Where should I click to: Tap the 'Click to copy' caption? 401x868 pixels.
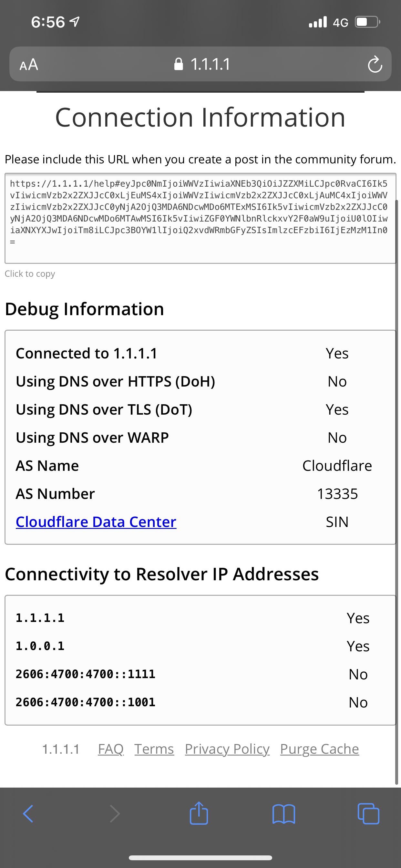point(30,274)
